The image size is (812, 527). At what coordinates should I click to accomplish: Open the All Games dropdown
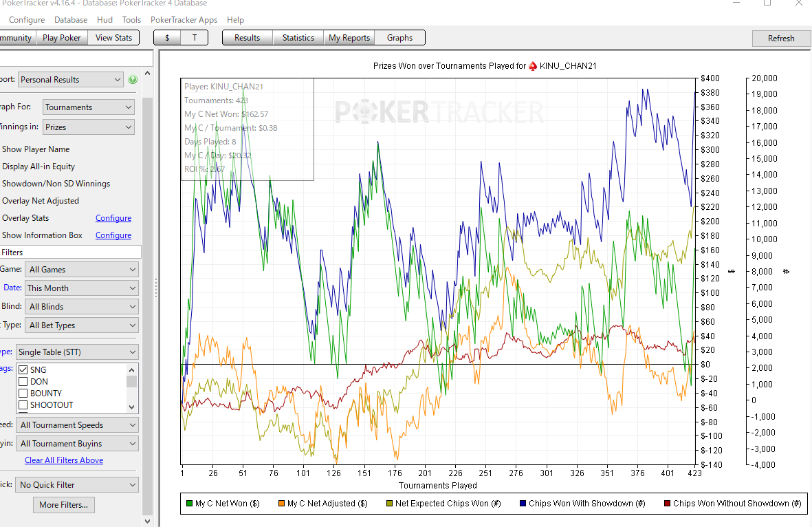[82, 270]
